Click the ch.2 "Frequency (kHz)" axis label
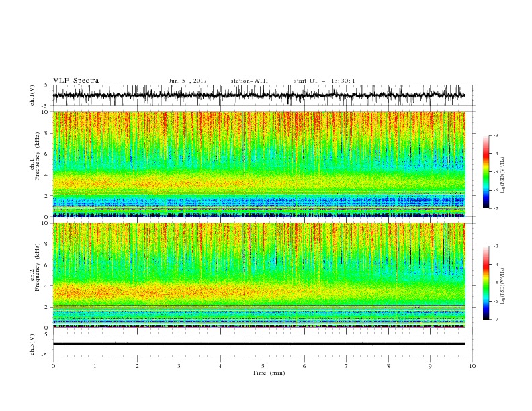532x411 pixels. [37, 267]
